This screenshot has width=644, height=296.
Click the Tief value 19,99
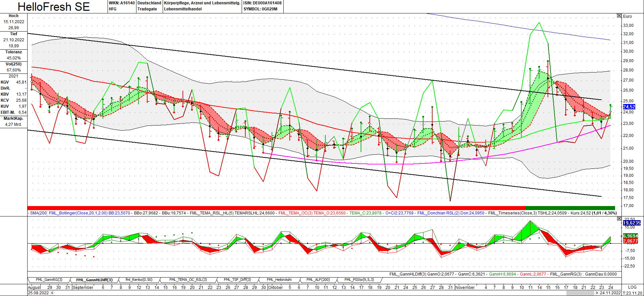pyautogui.click(x=13, y=46)
